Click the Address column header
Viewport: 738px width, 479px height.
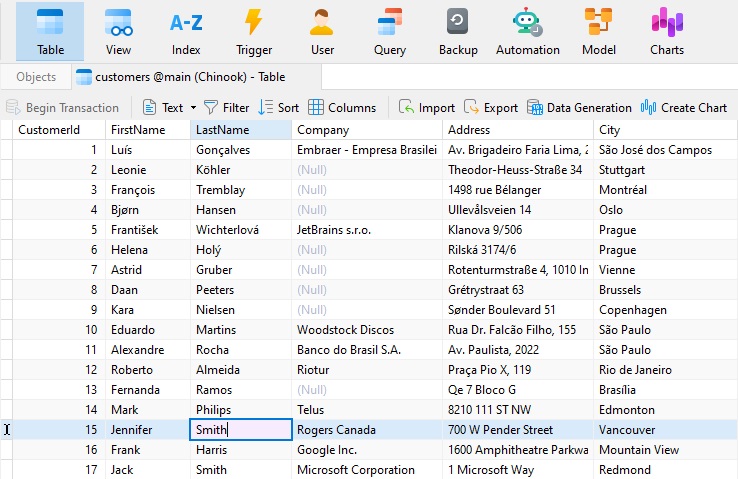click(518, 130)
